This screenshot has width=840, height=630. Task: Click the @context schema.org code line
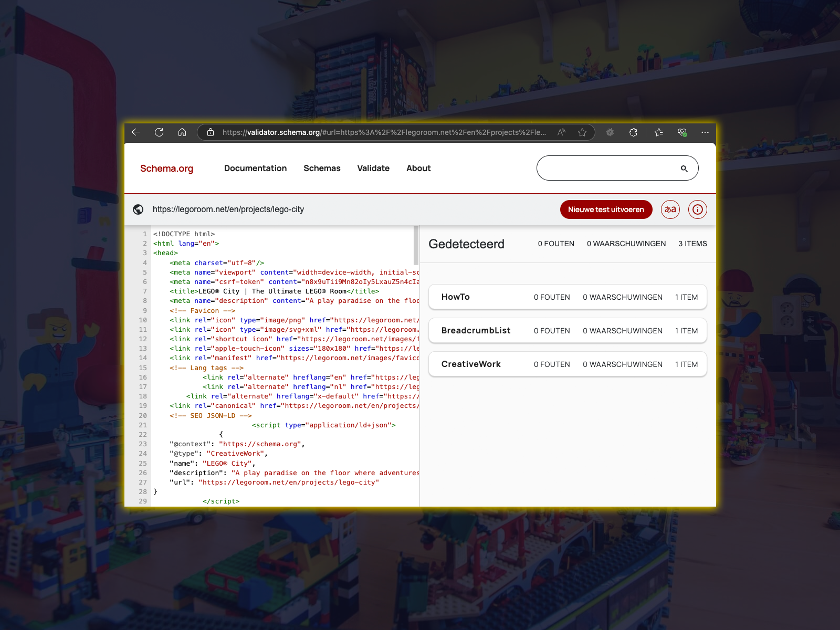click(x=237, y=444)
